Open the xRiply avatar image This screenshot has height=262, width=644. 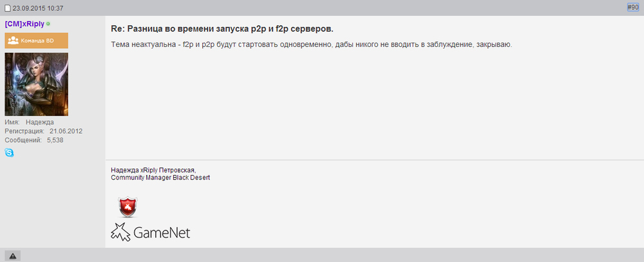[x=36, y=84]
